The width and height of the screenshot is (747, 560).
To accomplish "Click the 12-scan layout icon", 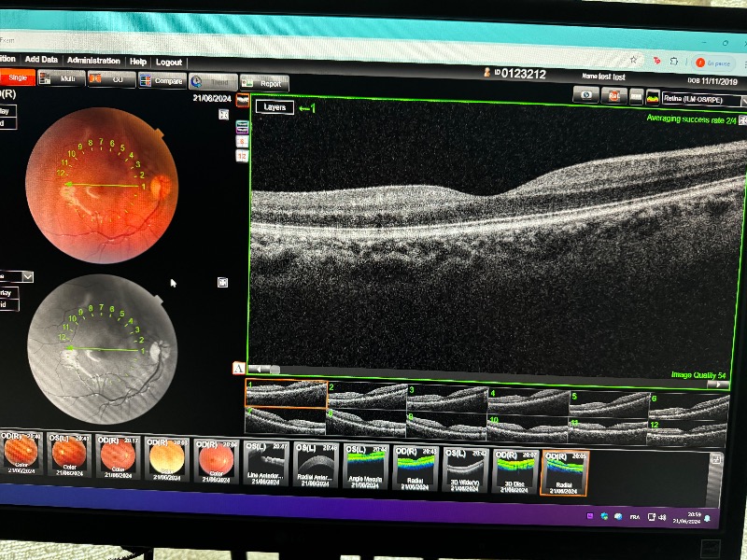I will pyautogui.click(x=242, y=156).
